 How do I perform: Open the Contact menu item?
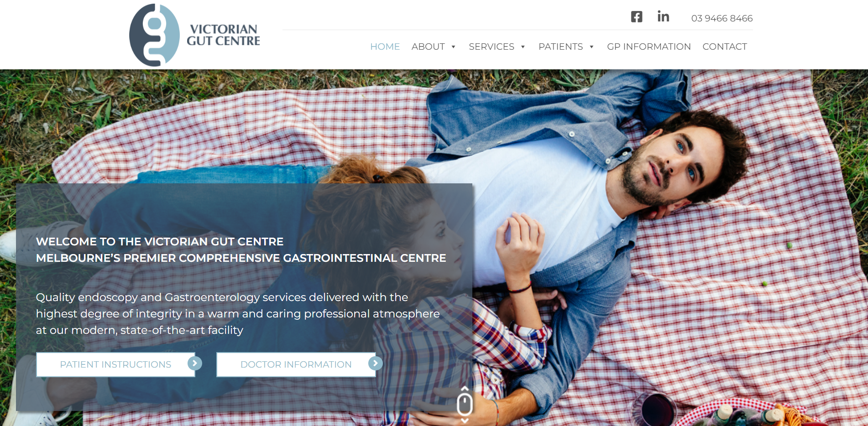(725, 47)
